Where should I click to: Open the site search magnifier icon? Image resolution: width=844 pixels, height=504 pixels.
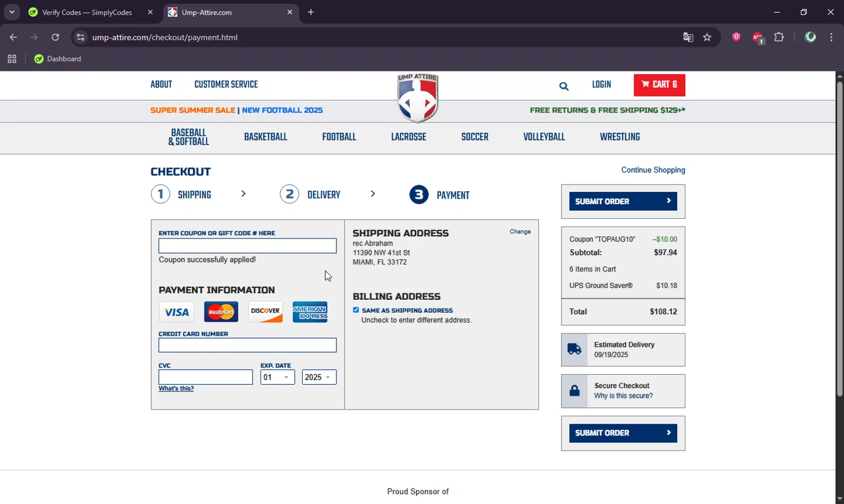click(564, 86)
